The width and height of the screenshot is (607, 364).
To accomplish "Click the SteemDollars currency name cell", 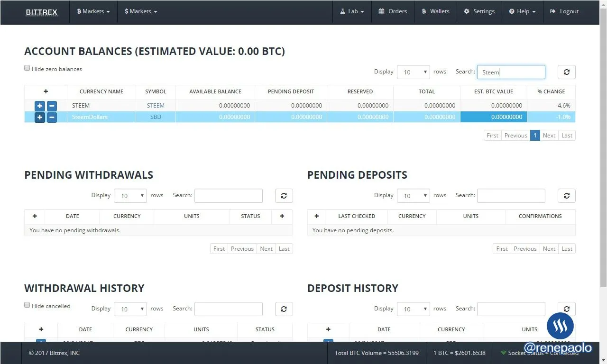I will pyautogui.click(x=101, y=117).
